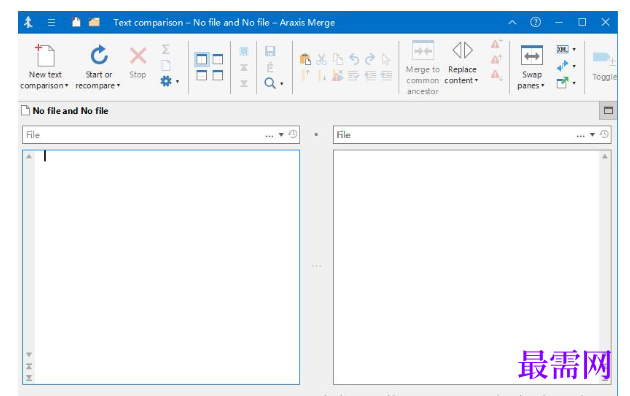Select the two-way vertical pane layout
This screenshot has height=396, width=630.
coord(202,59)
